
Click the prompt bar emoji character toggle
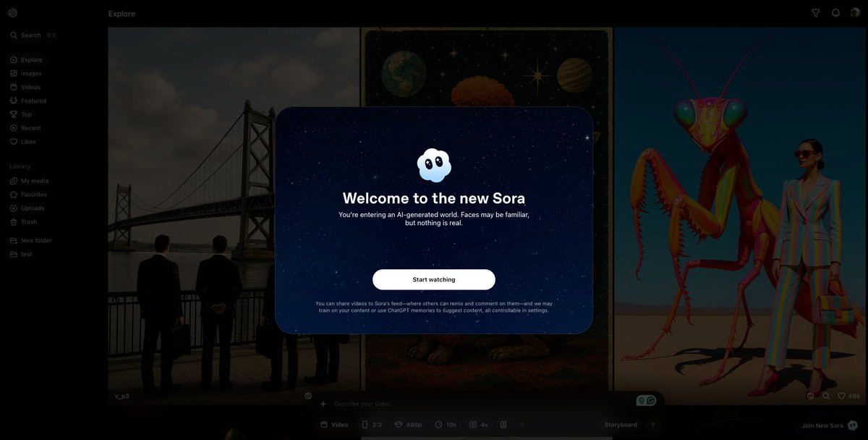click(646, 400)
